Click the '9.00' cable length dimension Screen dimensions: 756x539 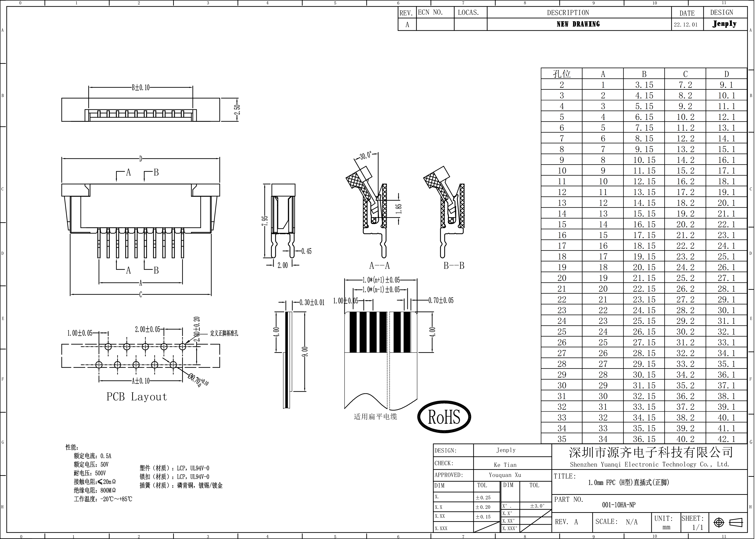click(x=305, y=352)
